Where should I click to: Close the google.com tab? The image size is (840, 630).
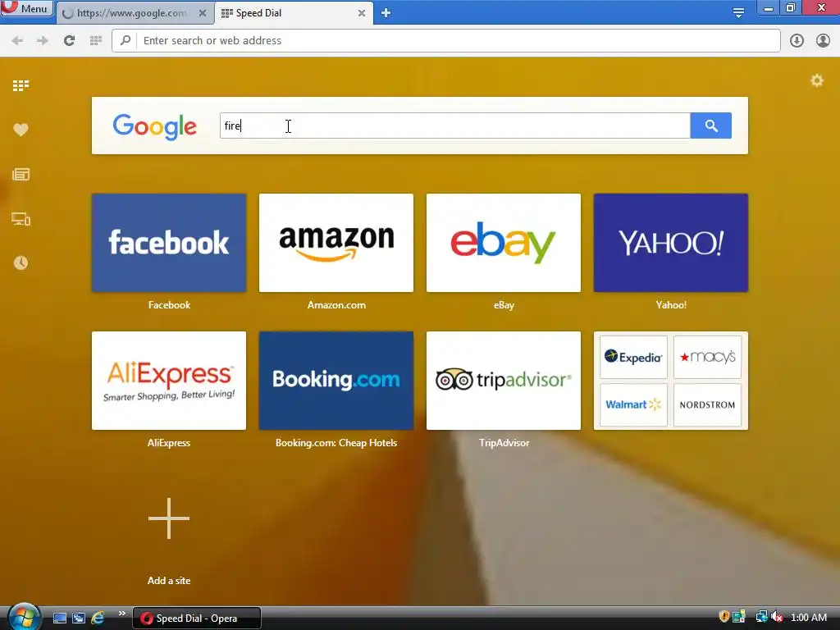pos(203,13)
